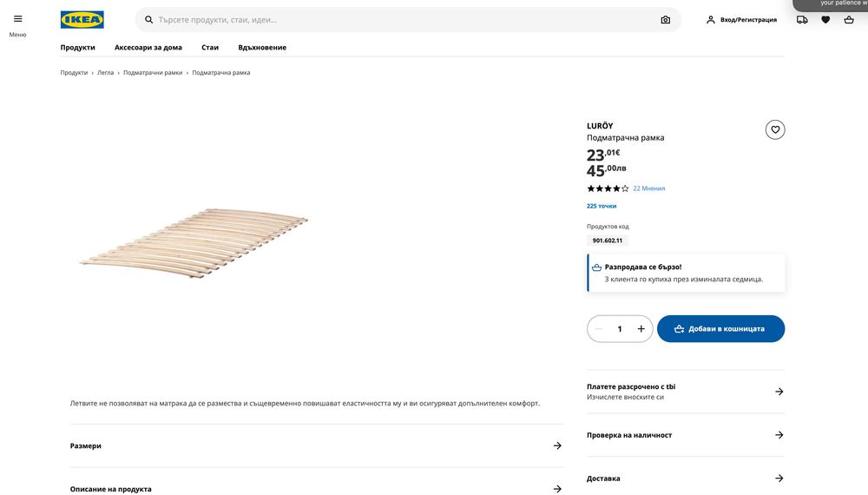868x495 pixels.
Task: Open the 22 Мнения reviews link
Action: 649,188
